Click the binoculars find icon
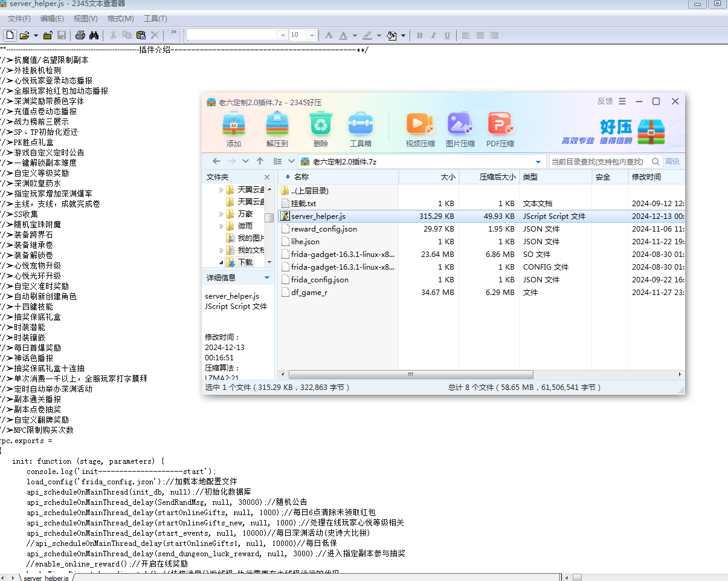728x581 pixels. pyautogui.click(x=94, y=35)
